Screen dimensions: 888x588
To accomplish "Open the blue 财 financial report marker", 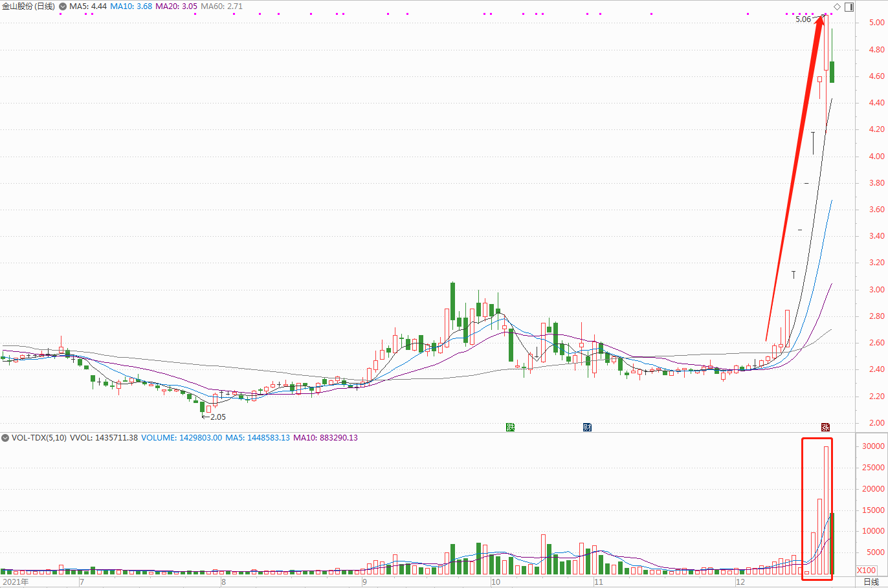I will [x=587, y=427].
